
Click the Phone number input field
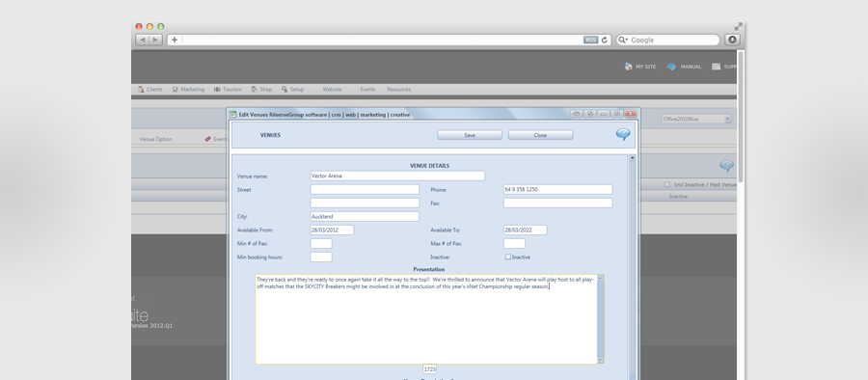pyautogui.click(x=558, y=189)
